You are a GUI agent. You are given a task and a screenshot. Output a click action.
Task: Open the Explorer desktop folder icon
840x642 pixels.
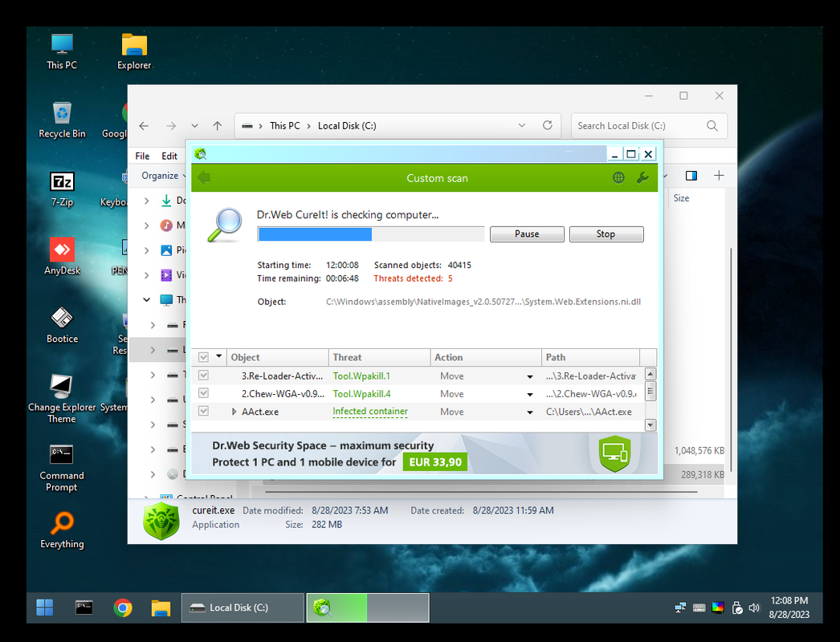[x=134, y=51]
